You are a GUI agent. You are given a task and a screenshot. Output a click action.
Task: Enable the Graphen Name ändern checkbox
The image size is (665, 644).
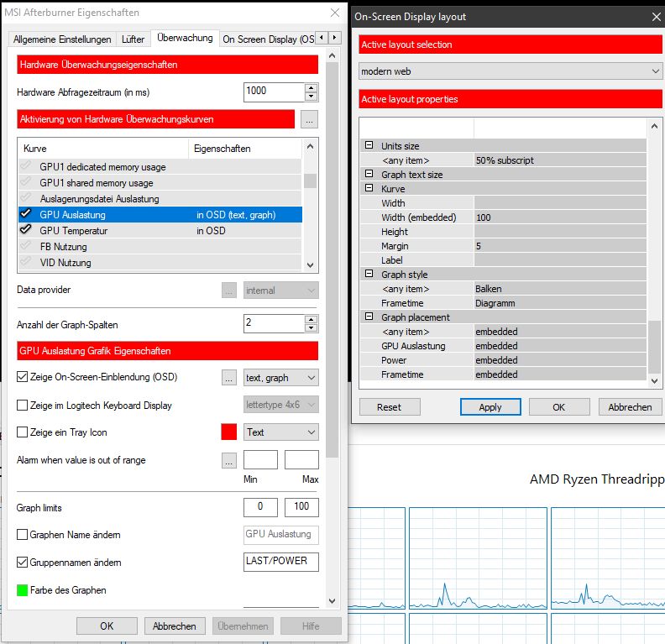[x=22, y=534]
